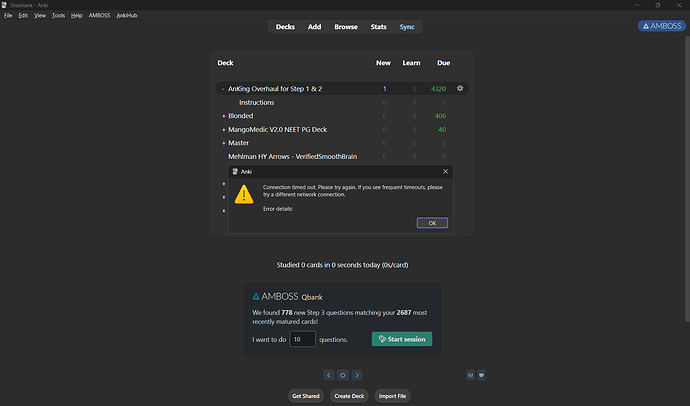The height and width of the screenshot is (406, 690).
Task: Open the Help menu
Action: [77, 15]
